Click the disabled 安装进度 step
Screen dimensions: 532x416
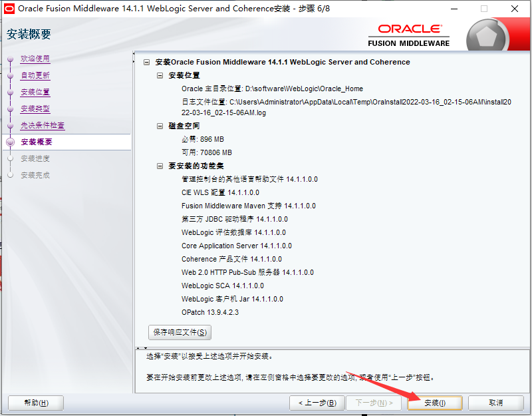coord(35,158)
